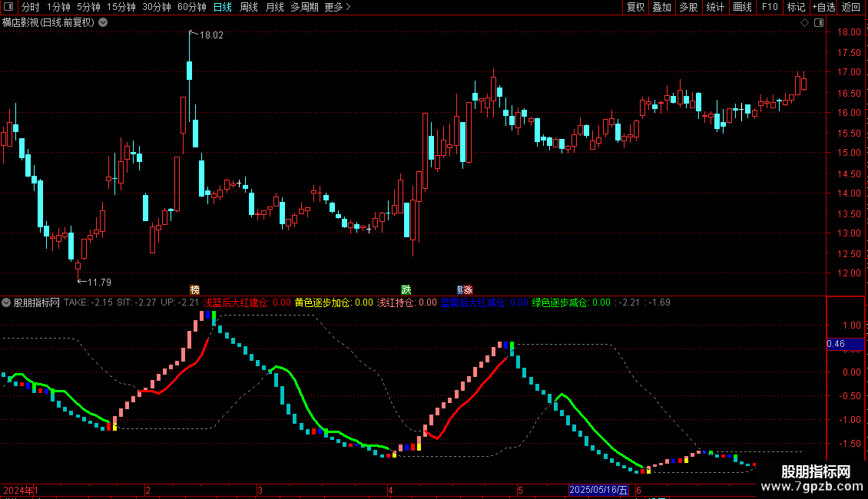Click the 叠加 overlay button

(x=661, y=7)
